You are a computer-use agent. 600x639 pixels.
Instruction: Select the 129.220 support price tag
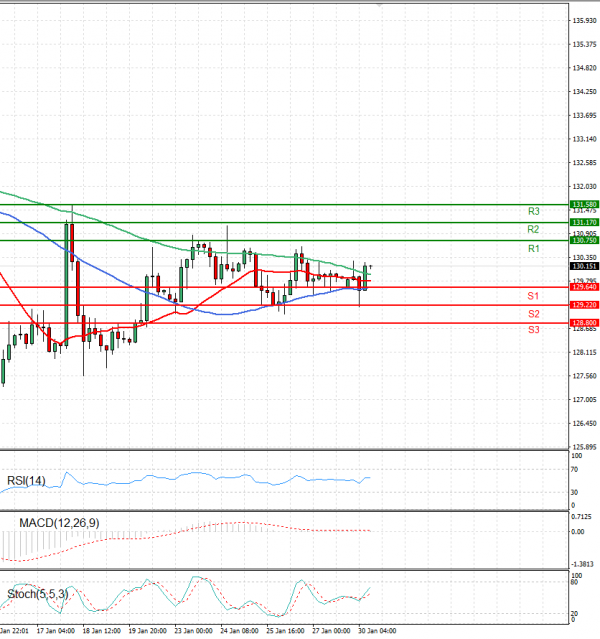[585, 305]
